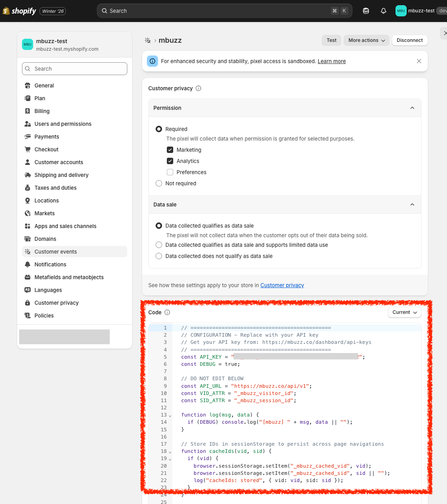447x504 pixels.
Task: Select the Not required radio option
Action: pos(159,183)
